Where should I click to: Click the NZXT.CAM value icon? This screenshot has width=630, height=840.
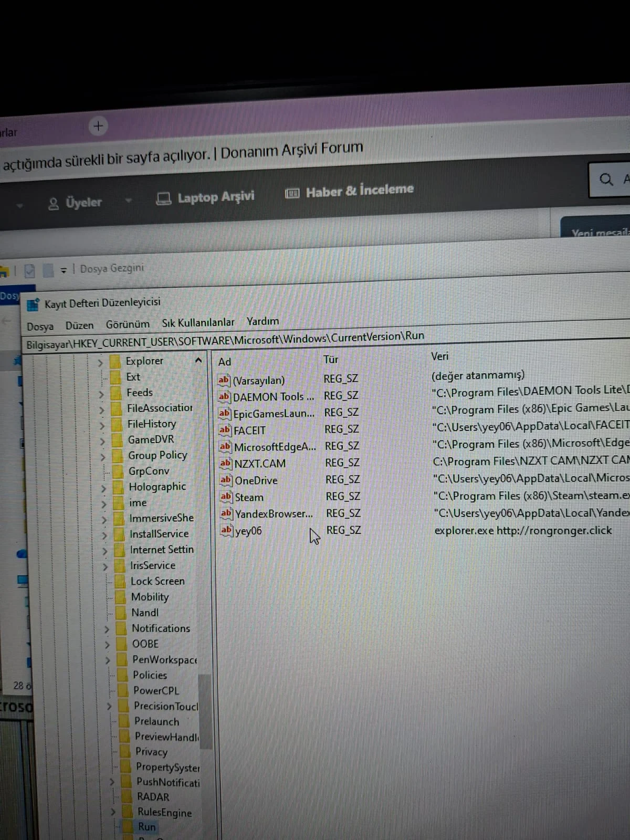(226, 464)
